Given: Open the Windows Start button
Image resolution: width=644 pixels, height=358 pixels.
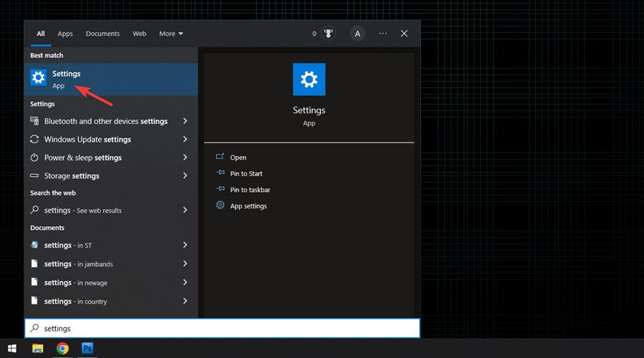Looking at the screenshot, I should pos(12,349).
